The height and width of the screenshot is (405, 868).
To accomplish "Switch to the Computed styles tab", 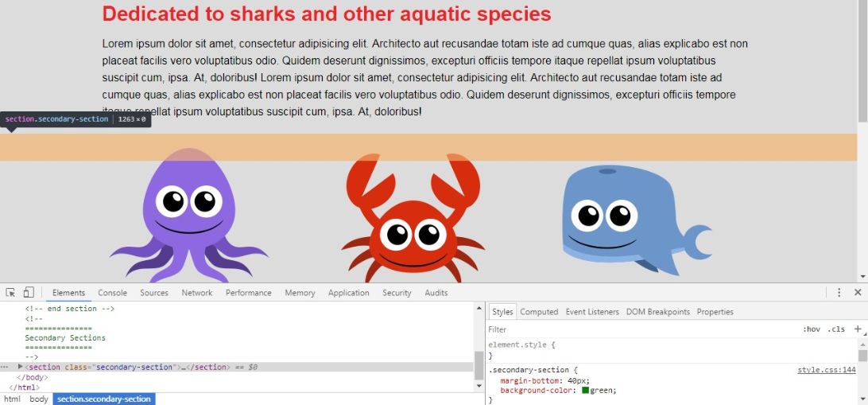I will pyautogui.click(x=539, y=312).
